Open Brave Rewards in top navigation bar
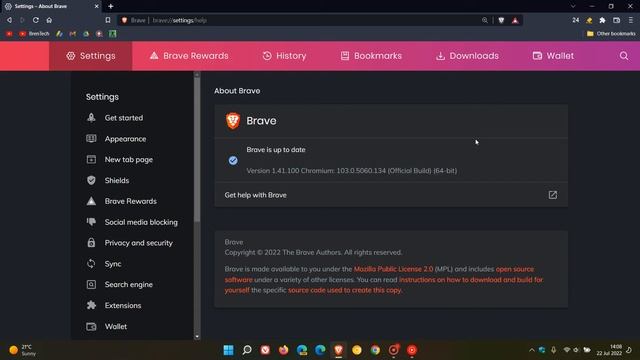Screen dimensions: 640x360 189,56
